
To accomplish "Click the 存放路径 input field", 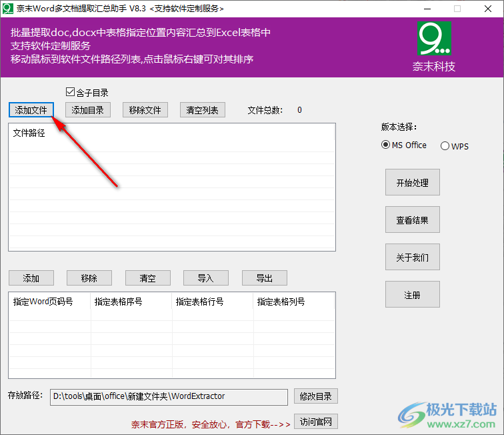I will click(169, 397).
